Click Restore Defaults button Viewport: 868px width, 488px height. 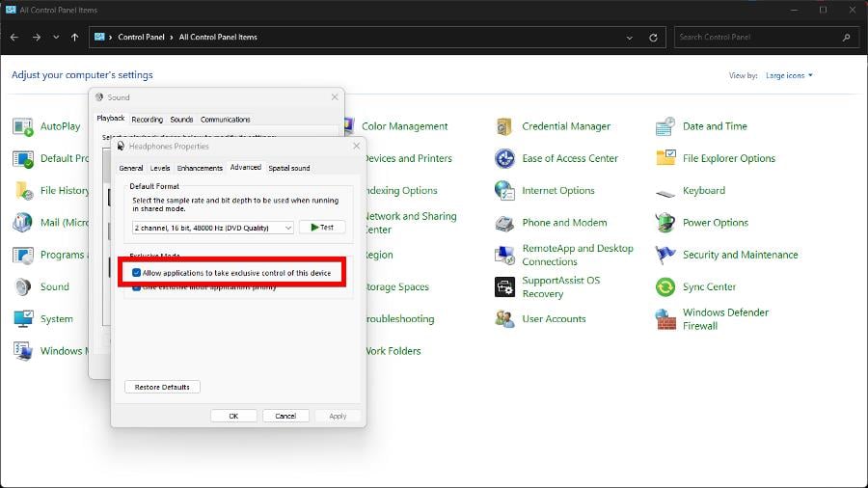(x=162, y=387)
